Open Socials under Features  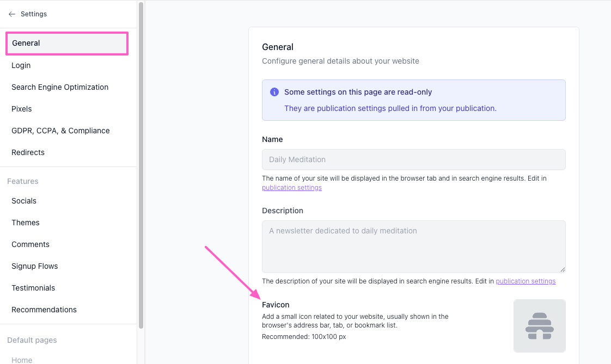pyautogui.click(x=24, y=201)
